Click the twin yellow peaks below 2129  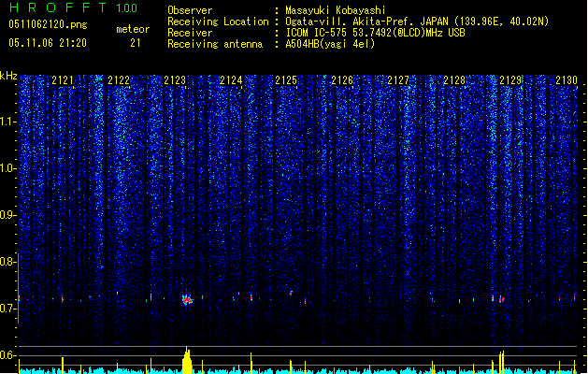coord(501,362)
